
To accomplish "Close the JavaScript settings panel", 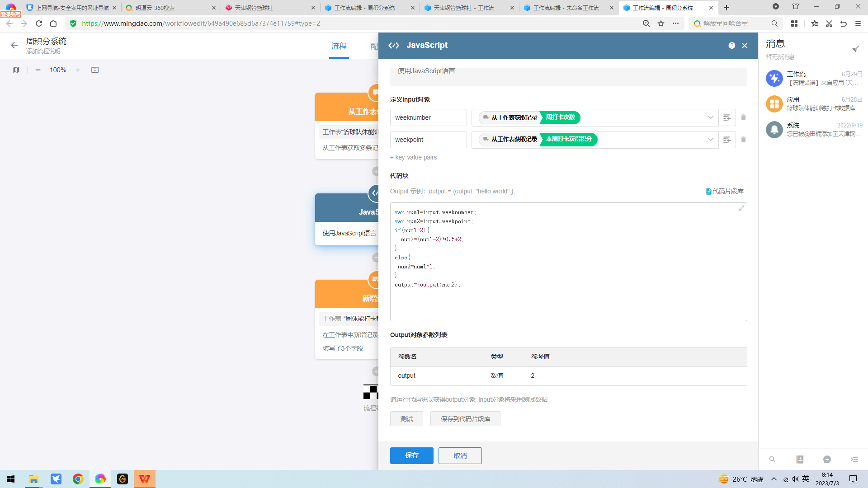I will 745,46.
